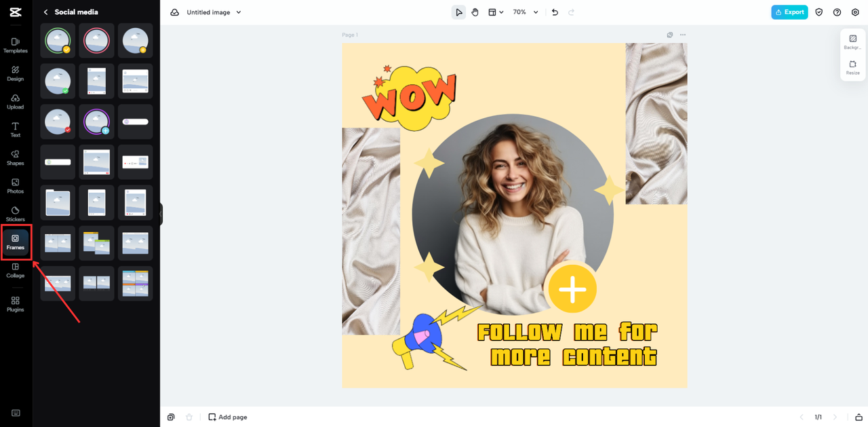Screen dimensions: 868x427
Task: Open the help question mark icon
Action: (837, 12)
